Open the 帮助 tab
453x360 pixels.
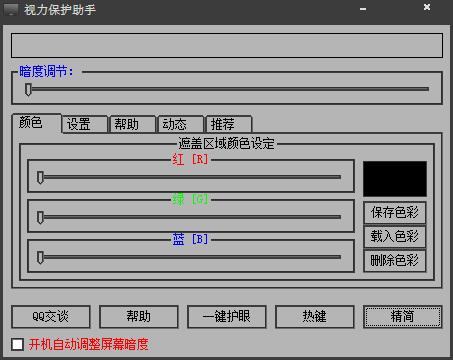pyautogui.click(x=133, y=124)
